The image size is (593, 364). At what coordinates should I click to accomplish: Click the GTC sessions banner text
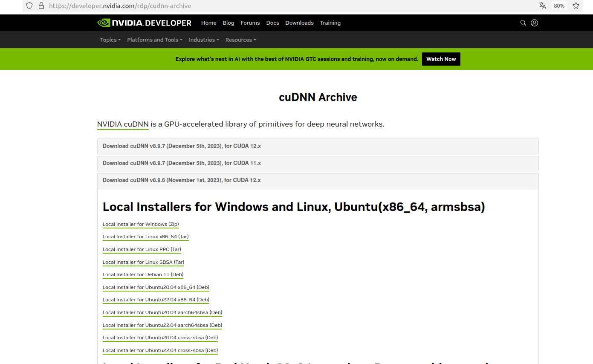[x=297, y=59]
